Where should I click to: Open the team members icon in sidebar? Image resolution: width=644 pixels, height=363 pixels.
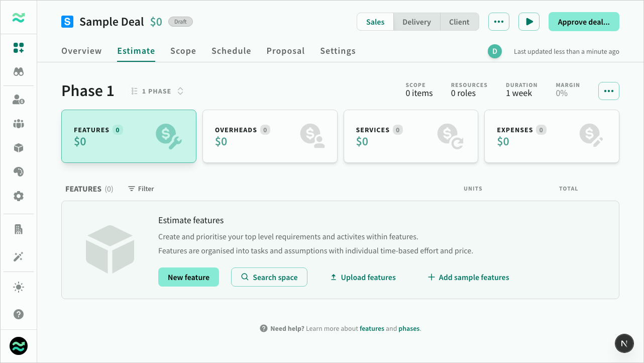tap(19, 124)
